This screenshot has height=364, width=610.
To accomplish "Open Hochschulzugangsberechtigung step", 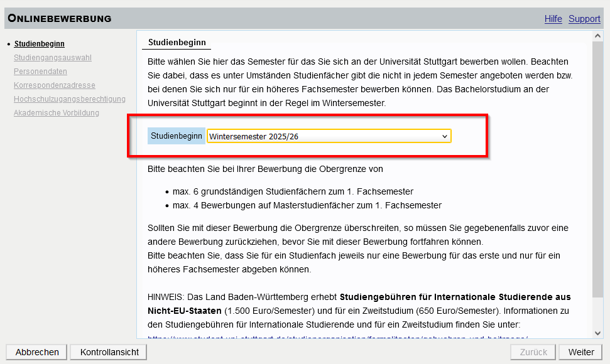I will click(70, 99).
